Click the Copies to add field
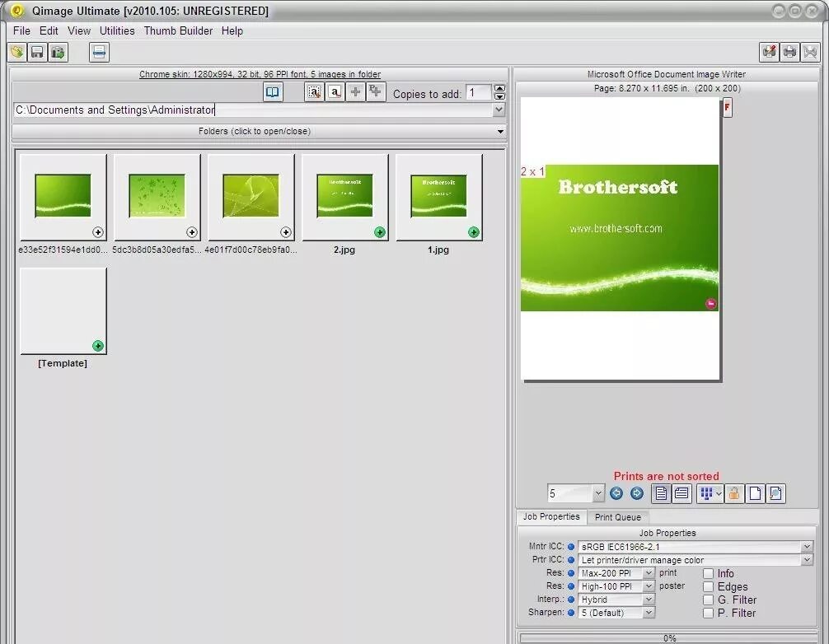This screenshot has width=829, height=644. coord(479,93)
